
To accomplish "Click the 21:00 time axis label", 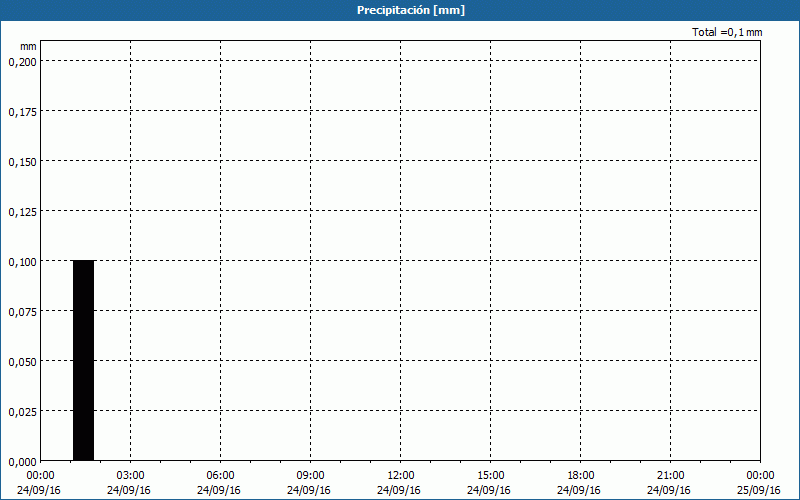I will (671, 475).
